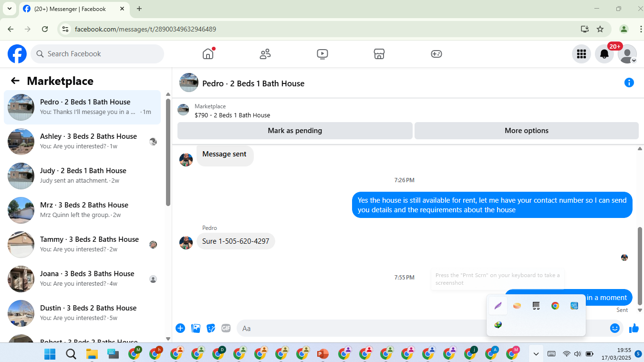Click the "Message sent" bubble
Viewport: 644px width, 362px height.
225,155
